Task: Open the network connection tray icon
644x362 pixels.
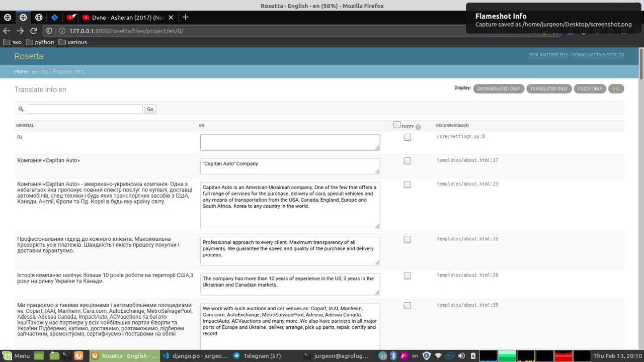Action: (x=439, y=356)
